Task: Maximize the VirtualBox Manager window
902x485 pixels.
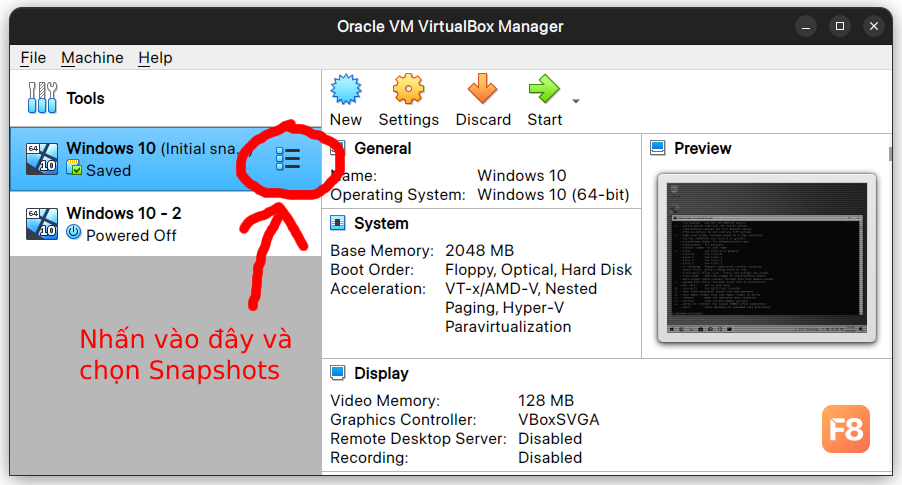Action: click(840, 26)
